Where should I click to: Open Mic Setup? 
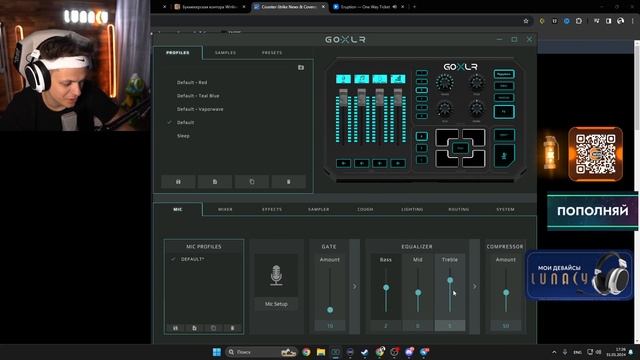[276, 304]
